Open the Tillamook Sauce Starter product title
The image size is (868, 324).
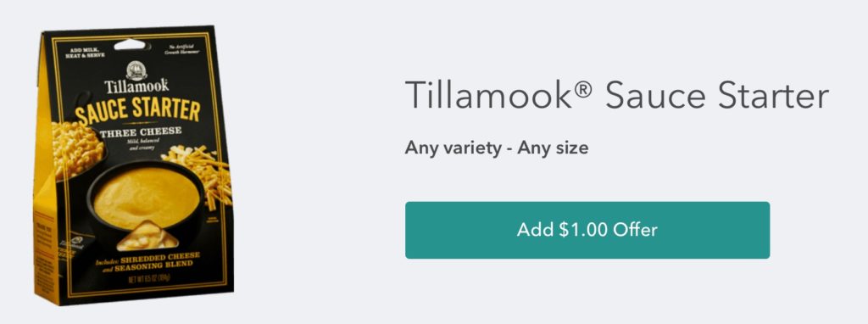617,94
